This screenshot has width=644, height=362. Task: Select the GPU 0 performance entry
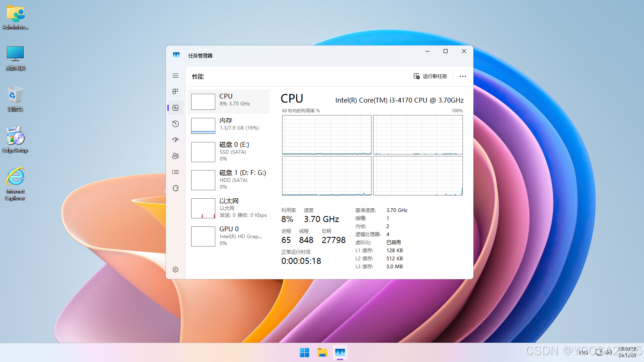228,237
